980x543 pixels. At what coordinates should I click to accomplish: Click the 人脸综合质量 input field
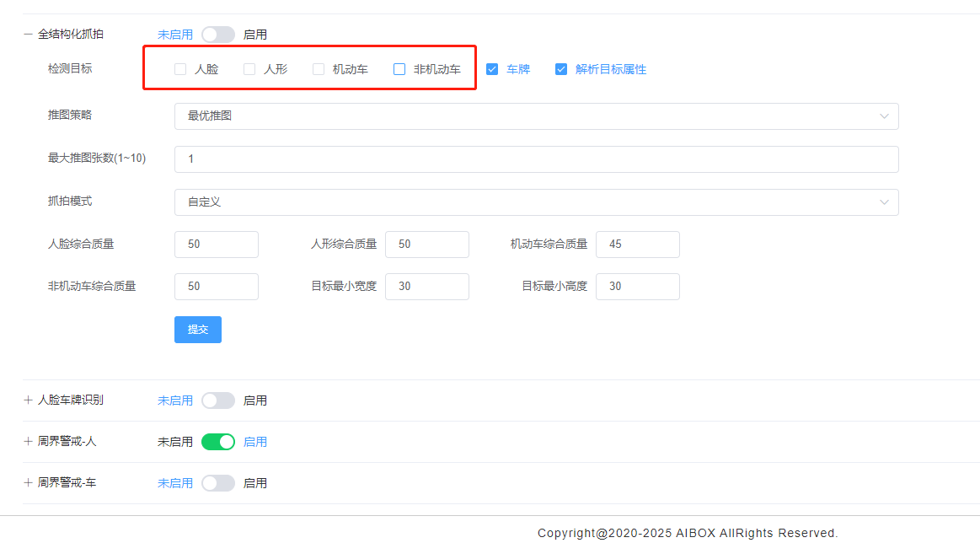(216, 244)
